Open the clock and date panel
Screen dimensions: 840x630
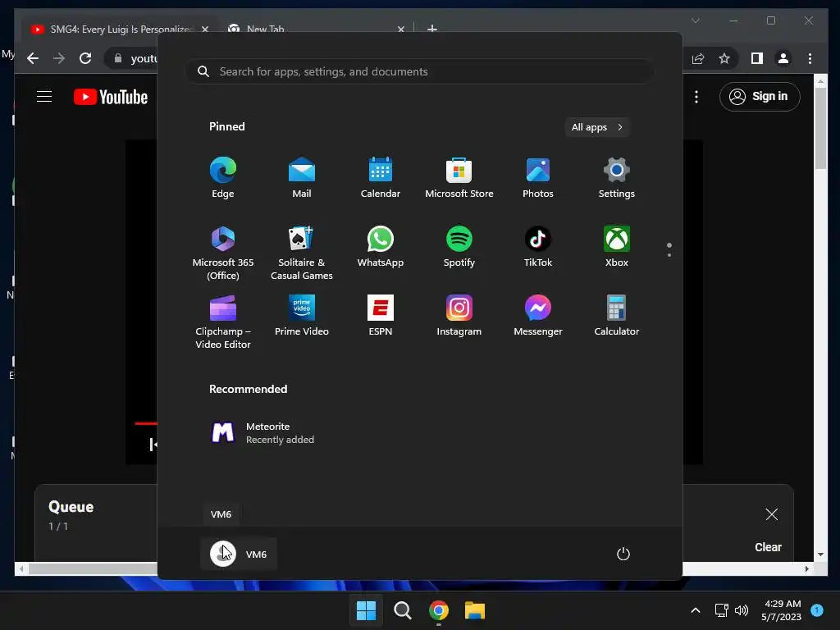pos(781,610)
